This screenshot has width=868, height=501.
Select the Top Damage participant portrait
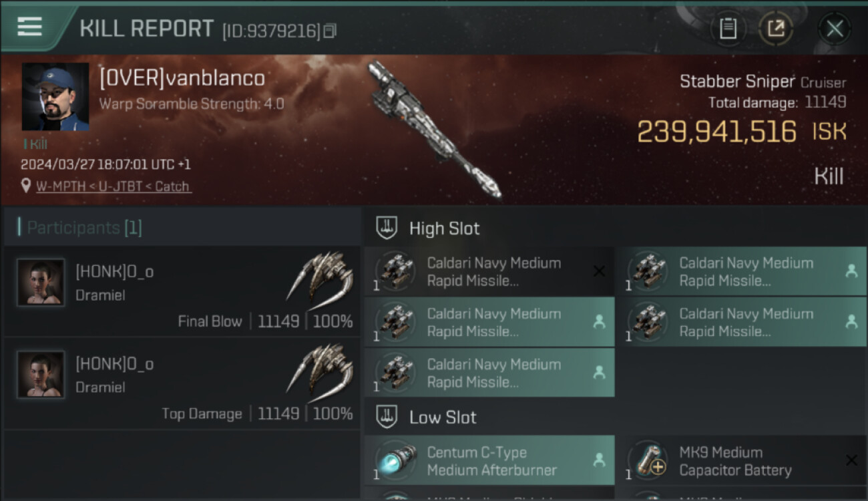[41, 374]
